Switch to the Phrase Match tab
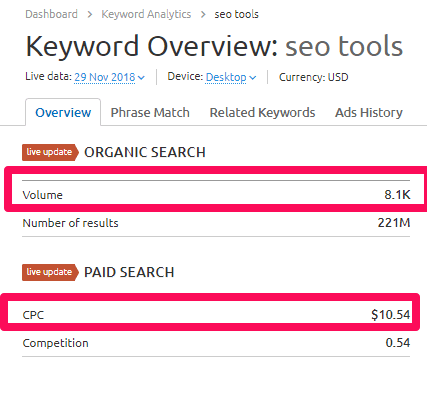The width and height of the screenshot is (427, 401). pyautogui.click(x=150, y=113)
